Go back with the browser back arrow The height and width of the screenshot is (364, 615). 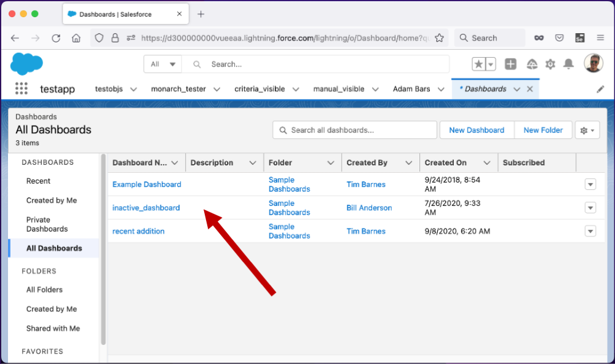[x=15, y=38]
